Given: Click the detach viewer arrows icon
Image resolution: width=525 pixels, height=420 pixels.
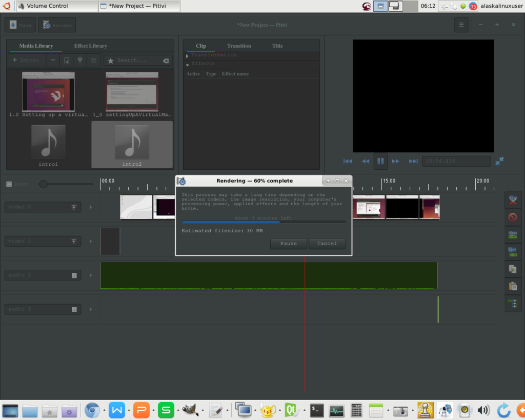Looking at the screenshot, I should [499, 161].
